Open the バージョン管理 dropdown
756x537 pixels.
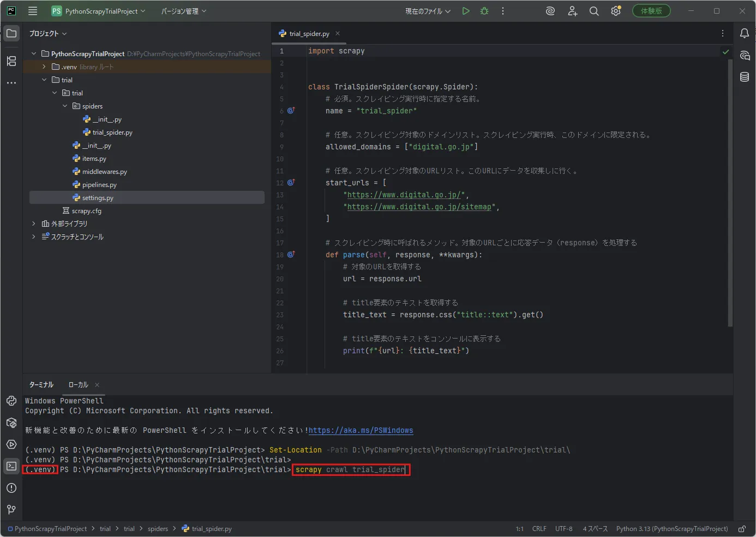[184, 11]
